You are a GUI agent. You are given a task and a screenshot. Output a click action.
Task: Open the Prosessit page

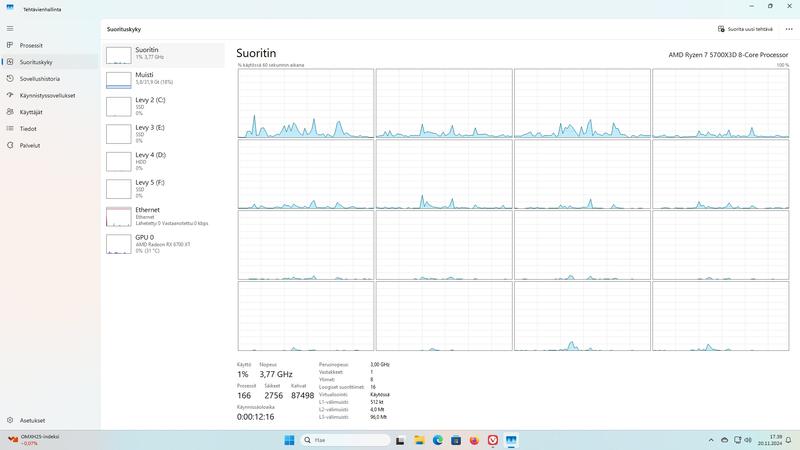coord(30,45)
